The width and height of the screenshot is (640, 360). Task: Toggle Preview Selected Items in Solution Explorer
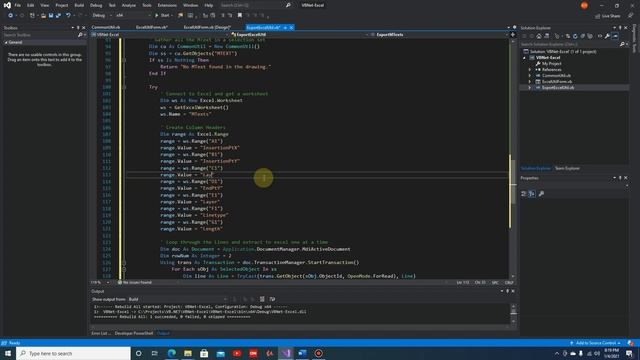pyautogui.click(x=615, y=36)
